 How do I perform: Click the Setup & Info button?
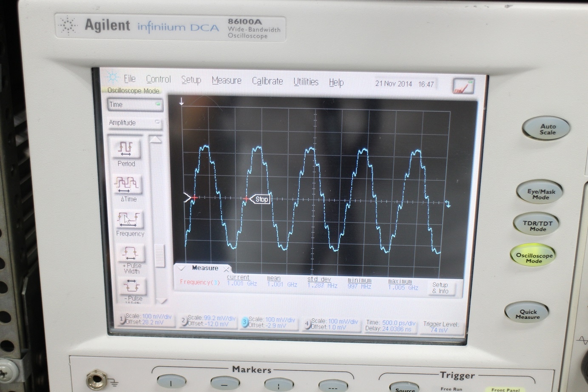(440, 288)
